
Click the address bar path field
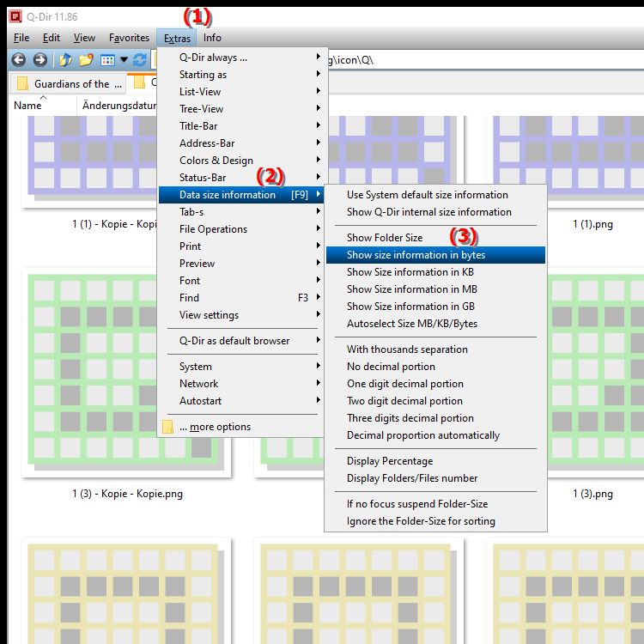tap(484, 60)
